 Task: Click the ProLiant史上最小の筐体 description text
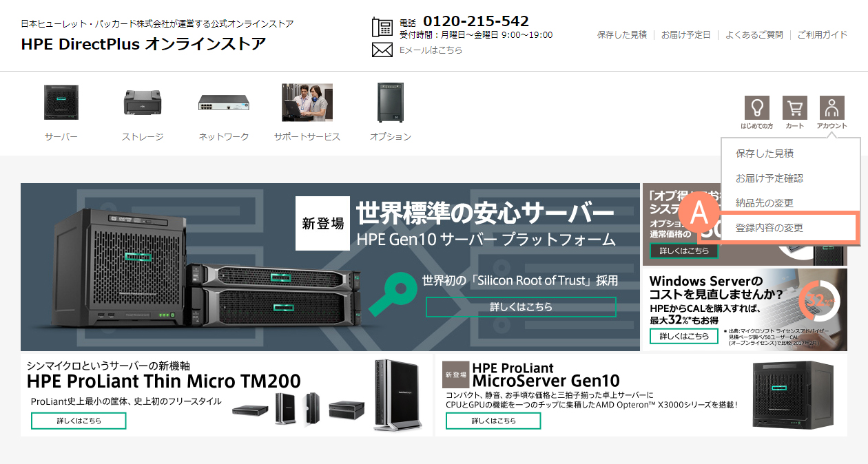(x=126, y=401)
